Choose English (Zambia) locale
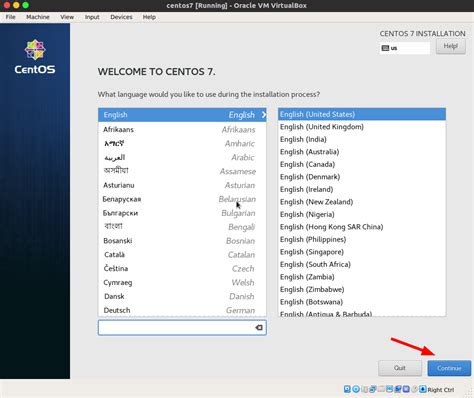This screenshot has height=398, width=474. (x=362, y=277)
